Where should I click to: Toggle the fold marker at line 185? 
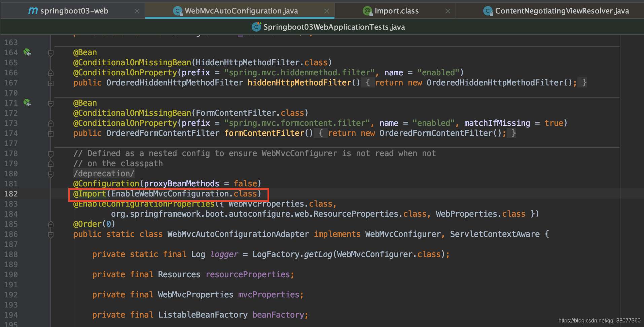(x=51, y=224)
